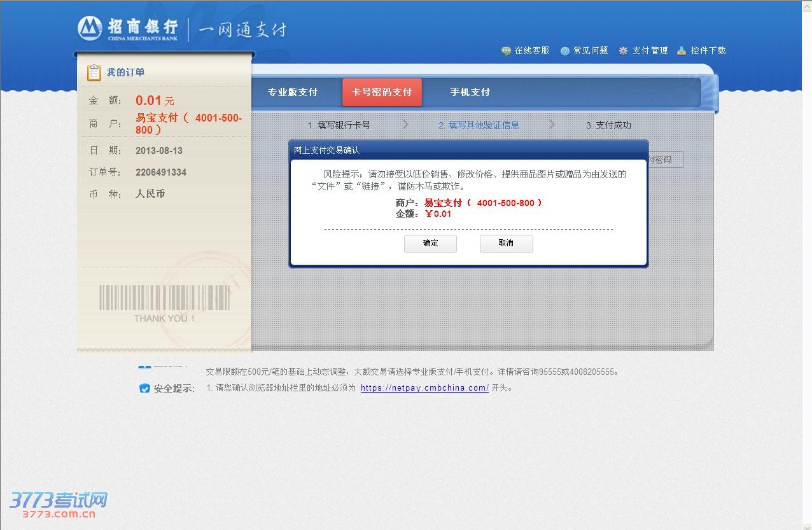Click the 3773考试网 watermark logo

[x=59, y=505]
